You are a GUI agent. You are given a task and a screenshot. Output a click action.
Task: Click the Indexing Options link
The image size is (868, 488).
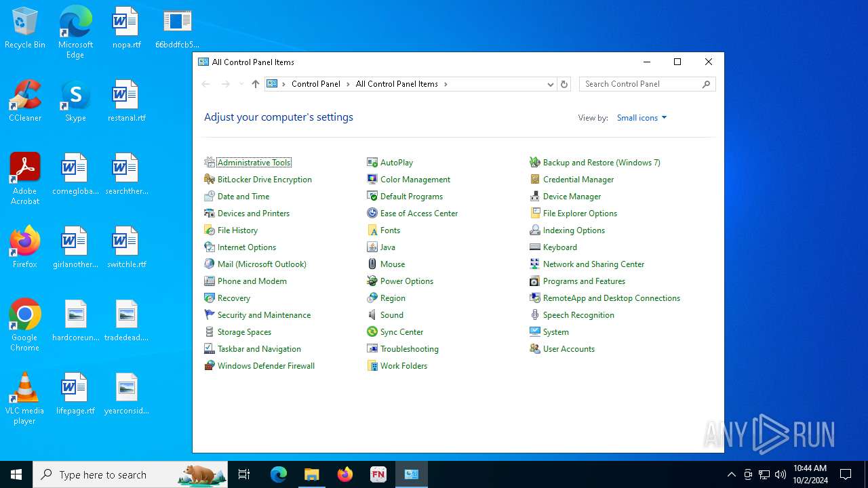tap(574, 230)
